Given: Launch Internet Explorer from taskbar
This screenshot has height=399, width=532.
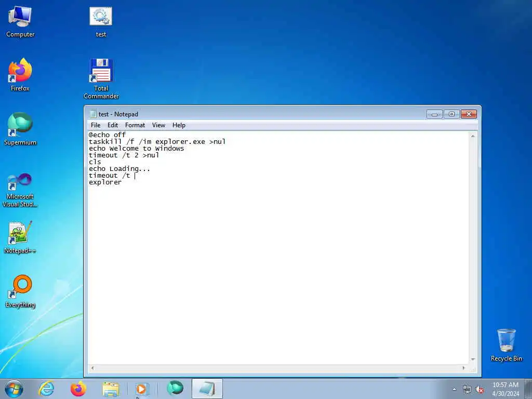Looking at the screenshot, I should pos(46,389).
